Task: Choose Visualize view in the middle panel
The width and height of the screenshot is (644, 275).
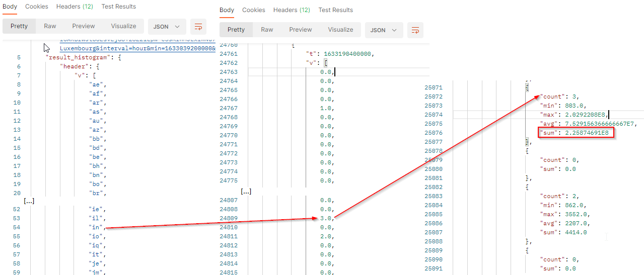Action: [340, 30]
